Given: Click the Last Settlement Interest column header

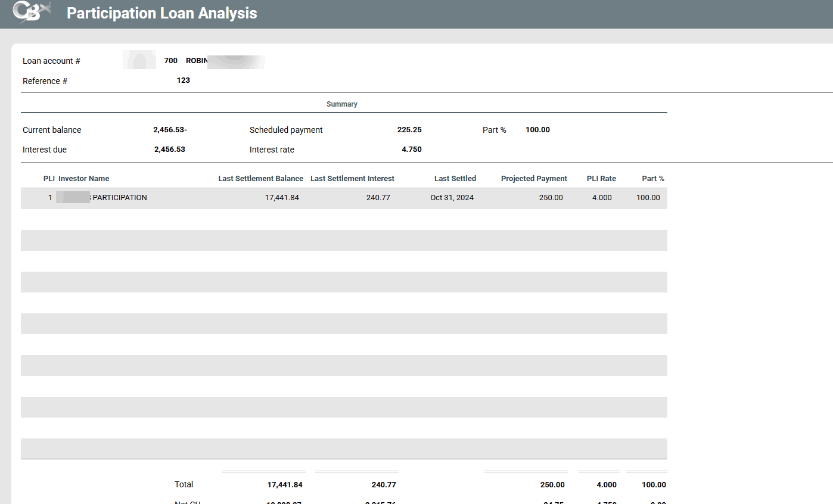Looking at the screenshot, I should 352,179.
